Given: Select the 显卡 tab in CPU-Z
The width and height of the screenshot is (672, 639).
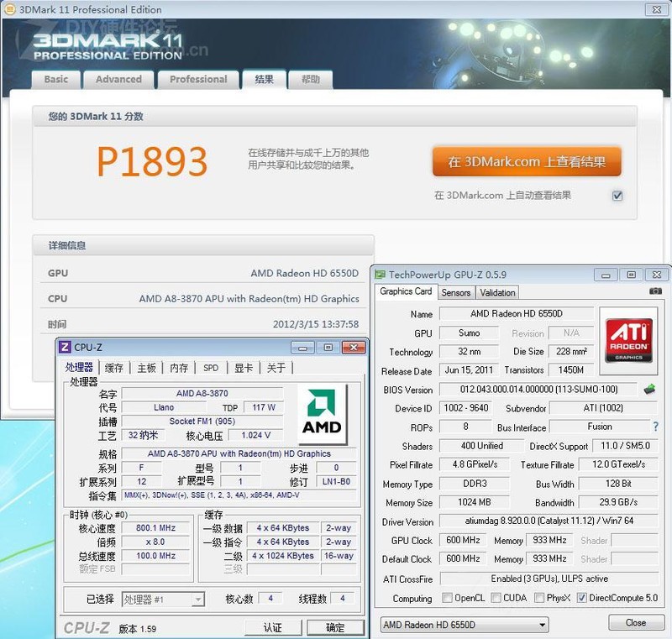Looking at the screenshot, I should click(244, 368).
